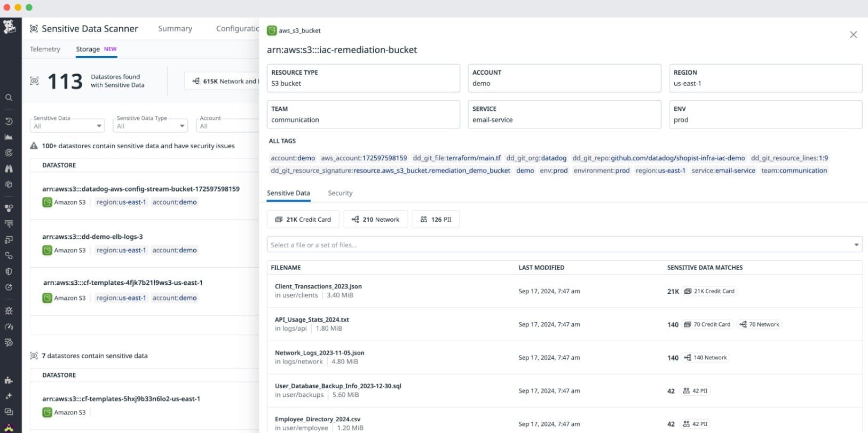This screenshot has height=433, width=868.
Task: Switch to the Telemetry tab
Action: tap(45, 49)
